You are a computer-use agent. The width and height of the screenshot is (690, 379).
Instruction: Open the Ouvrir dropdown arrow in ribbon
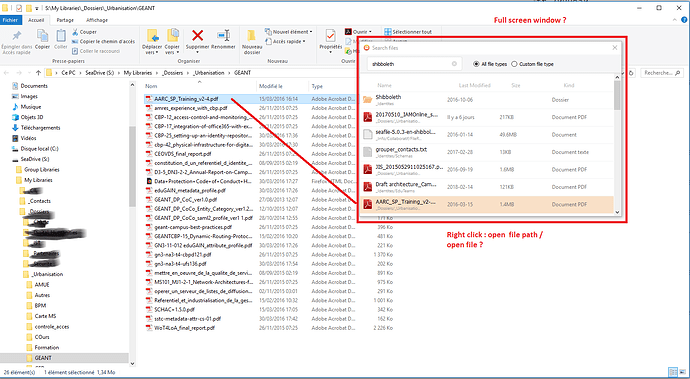370,32
